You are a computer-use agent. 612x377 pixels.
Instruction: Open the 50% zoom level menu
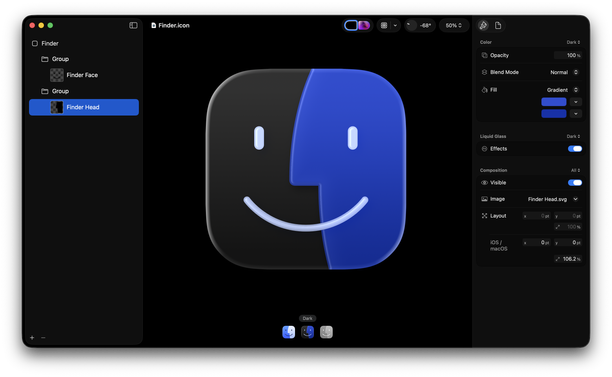coord(454,25)
